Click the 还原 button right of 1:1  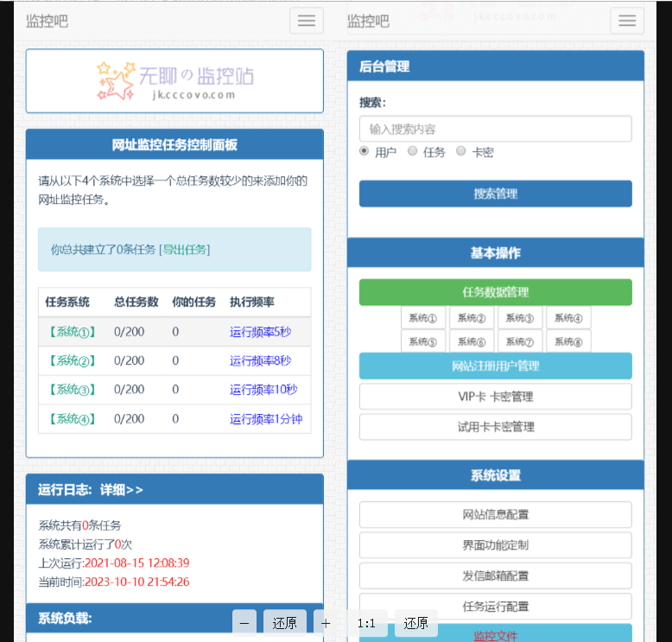coord(415,623)
